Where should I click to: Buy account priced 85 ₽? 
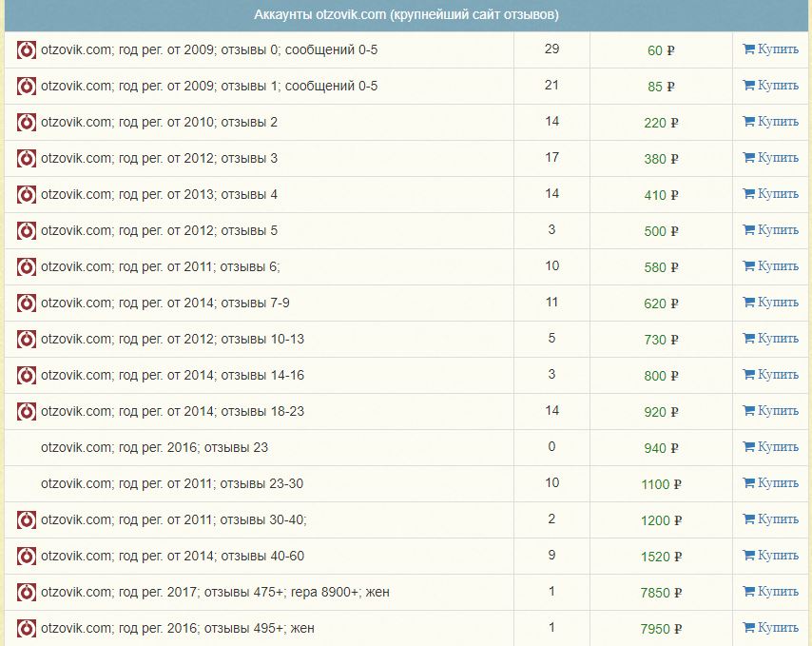click(x=770, y=86)
